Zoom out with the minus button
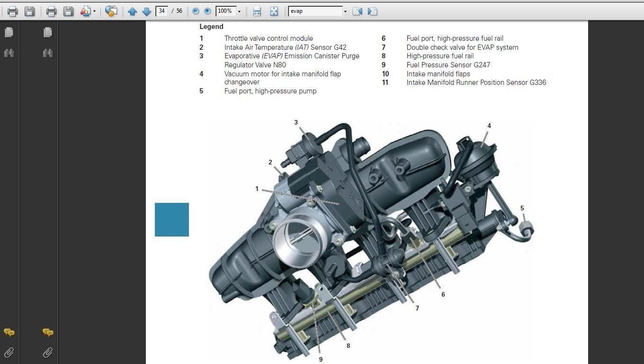Screen dimensions: 644x364 pyautogui.click(x=196, y=11)
